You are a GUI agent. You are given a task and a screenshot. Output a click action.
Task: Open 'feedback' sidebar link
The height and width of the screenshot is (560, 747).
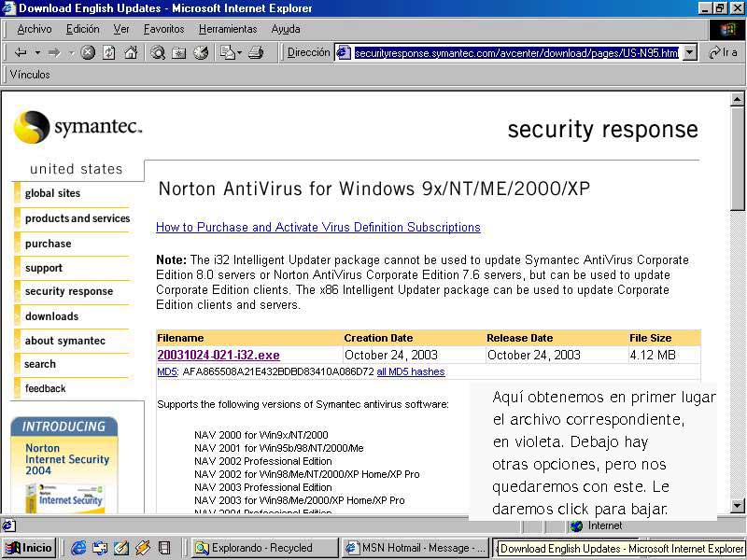tap(45, 388)
